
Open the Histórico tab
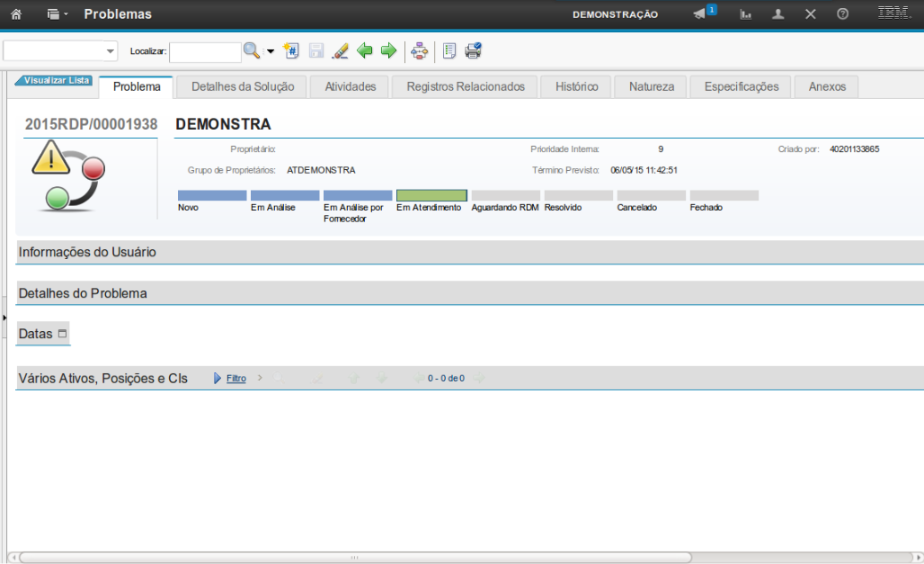tap(576, 86)
